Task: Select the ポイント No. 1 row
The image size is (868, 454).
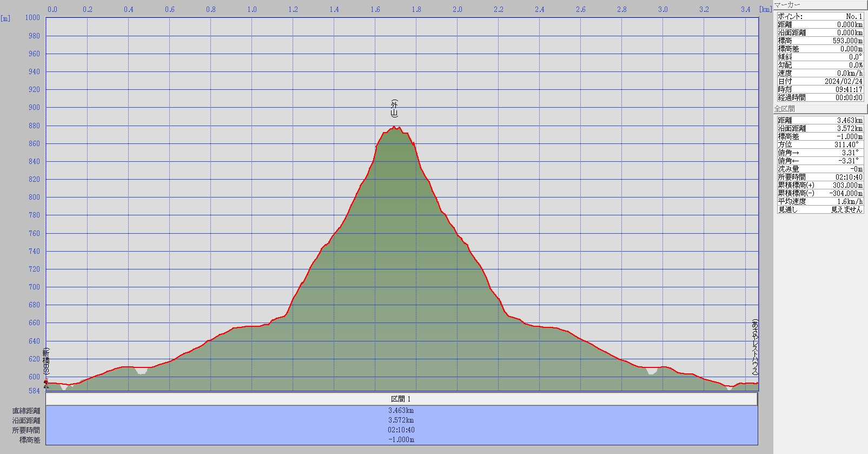Action: point(820,16)
